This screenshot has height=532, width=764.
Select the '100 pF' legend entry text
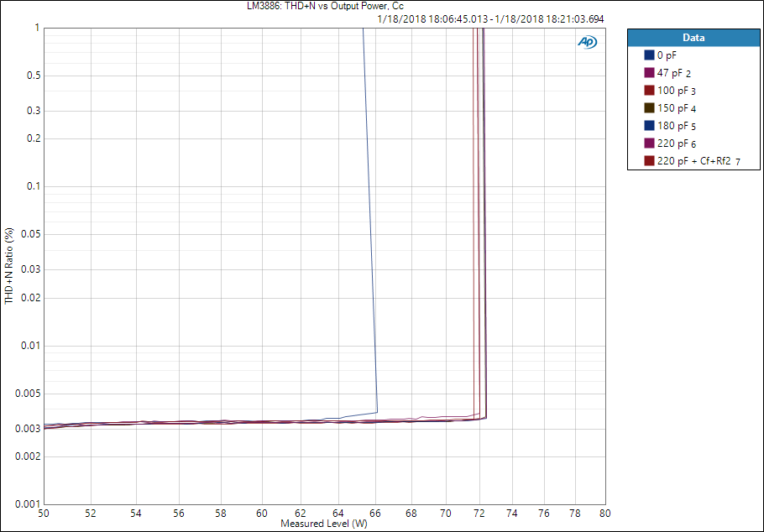(677, 91)
